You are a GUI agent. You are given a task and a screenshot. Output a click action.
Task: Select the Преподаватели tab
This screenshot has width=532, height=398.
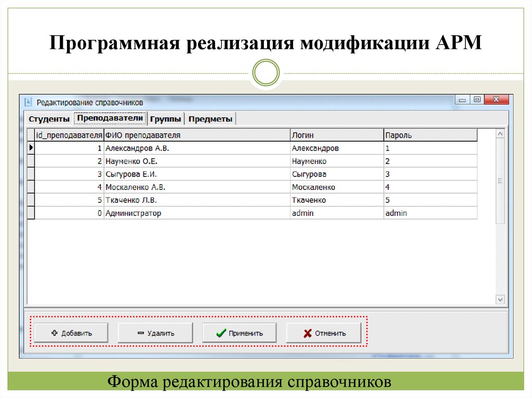[x=110, y=118]
